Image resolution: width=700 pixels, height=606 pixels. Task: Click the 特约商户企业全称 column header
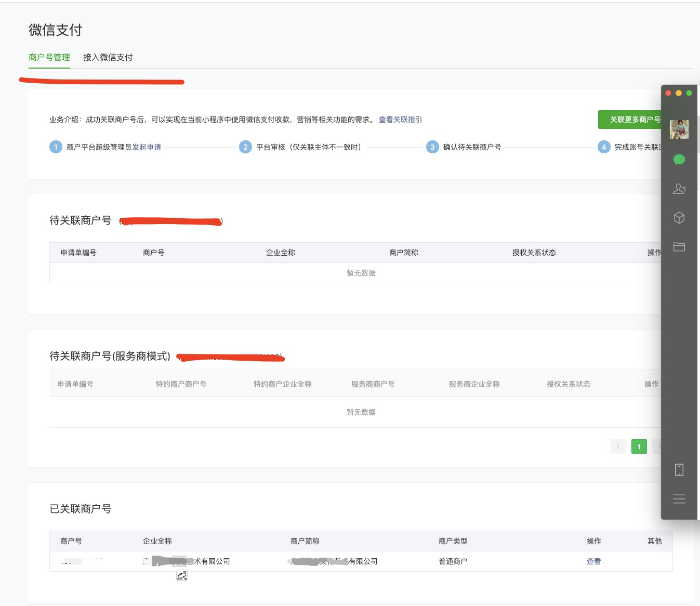[x=282, y=384]
